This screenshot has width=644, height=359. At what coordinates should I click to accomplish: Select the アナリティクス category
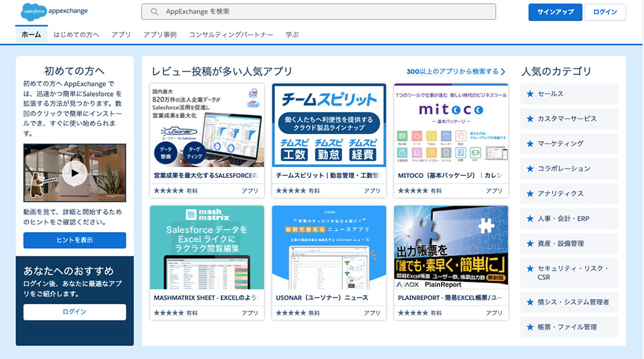[x=569, y=193]
